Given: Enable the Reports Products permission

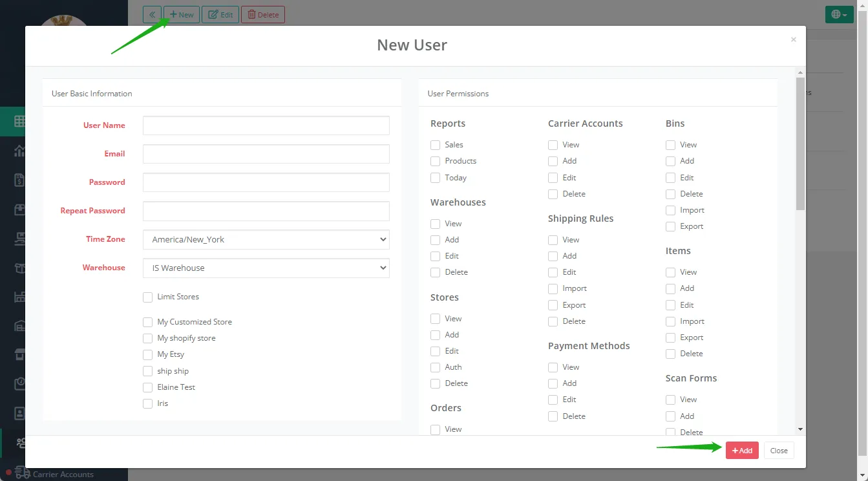Looking at the screenshot, I should click(436, 161).
